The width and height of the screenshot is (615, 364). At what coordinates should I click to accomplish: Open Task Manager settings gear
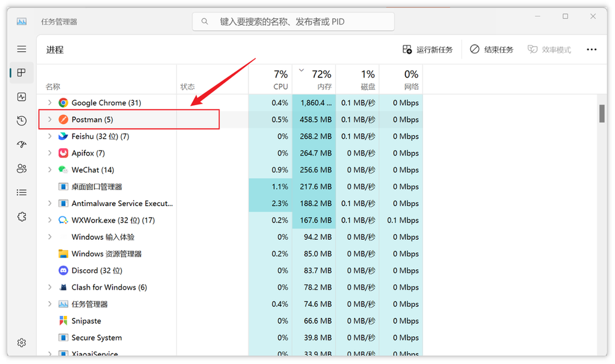(x=22, y=342)
